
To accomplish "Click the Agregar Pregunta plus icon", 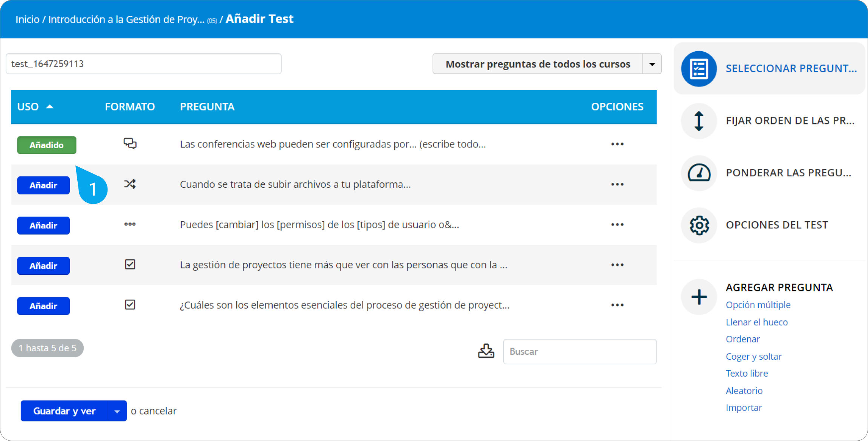I will tap(699, 297).
